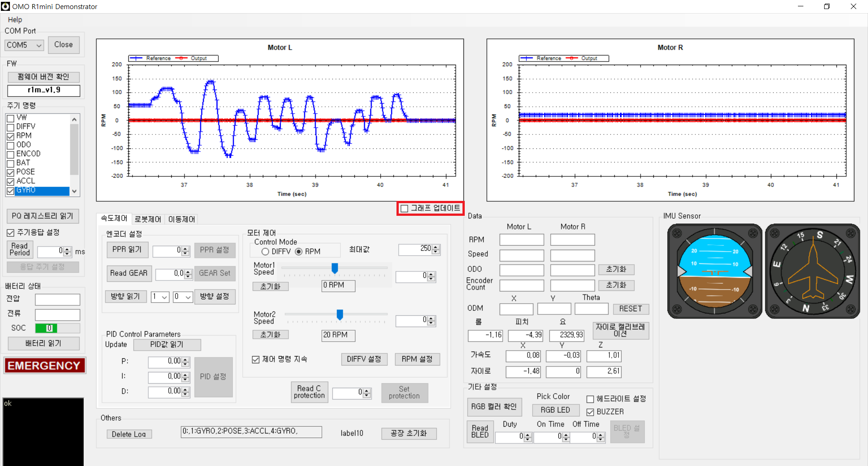868x466 pixels.
Task: Uncheck the RPM periodic command checkbox
Action: (10, 136)
